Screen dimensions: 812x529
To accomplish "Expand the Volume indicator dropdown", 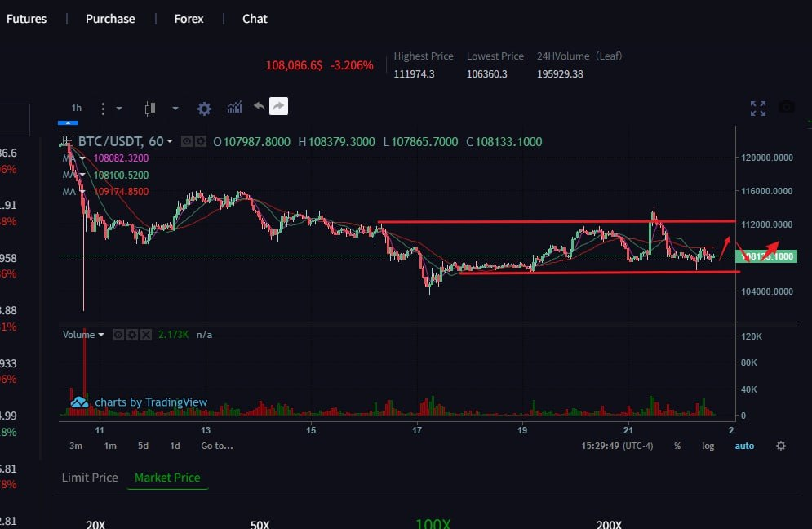I will pos(101,335).
